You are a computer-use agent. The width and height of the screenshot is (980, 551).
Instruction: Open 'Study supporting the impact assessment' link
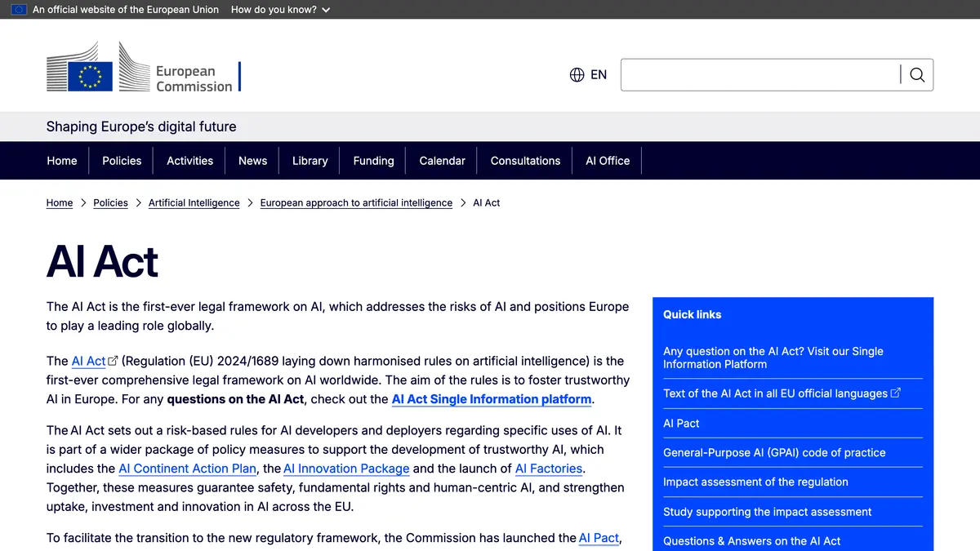(768, 512)
